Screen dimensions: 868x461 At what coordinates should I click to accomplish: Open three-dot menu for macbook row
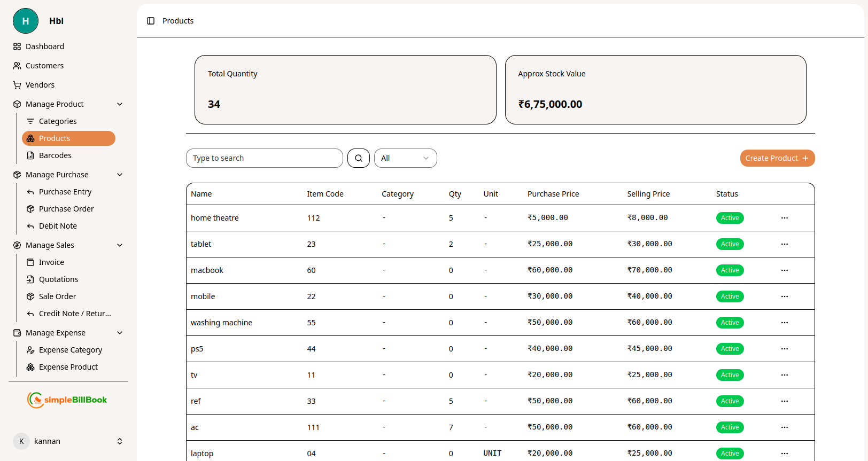pyautogui.click(x=784, y=270)
